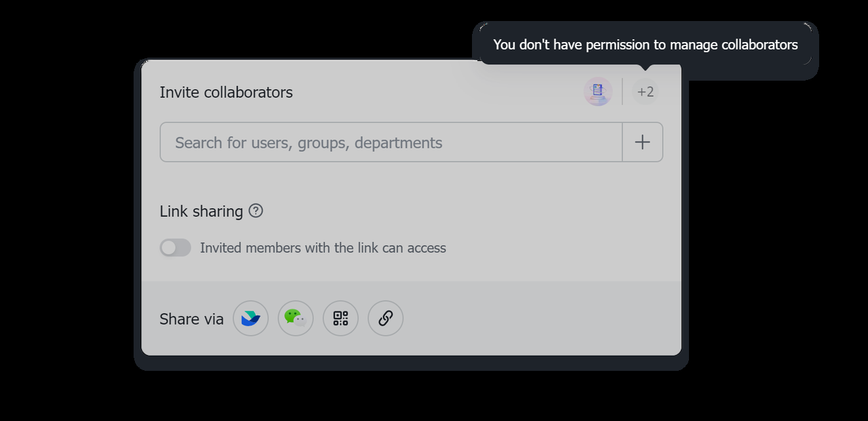Share via the WeChat icon
Screen dimensions: 868x421
tap(296, 319)
